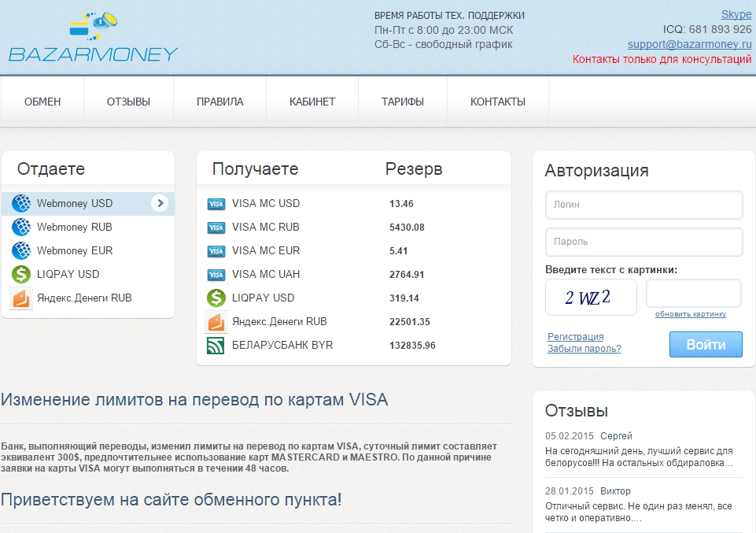Viewport: 756px width, 533px height.
Task: Click the Резерв column heading
Action: (x=414, y=169)
